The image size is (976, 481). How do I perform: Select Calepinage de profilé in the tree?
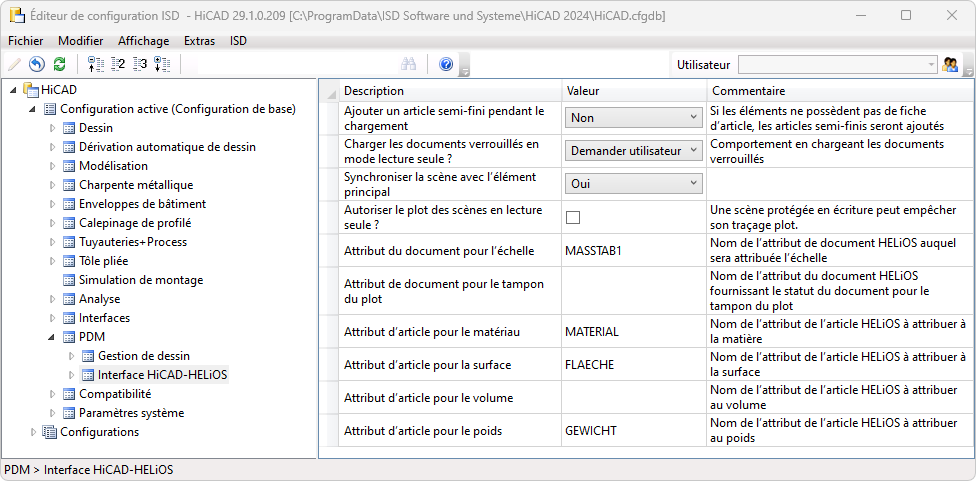pos(135,223)
